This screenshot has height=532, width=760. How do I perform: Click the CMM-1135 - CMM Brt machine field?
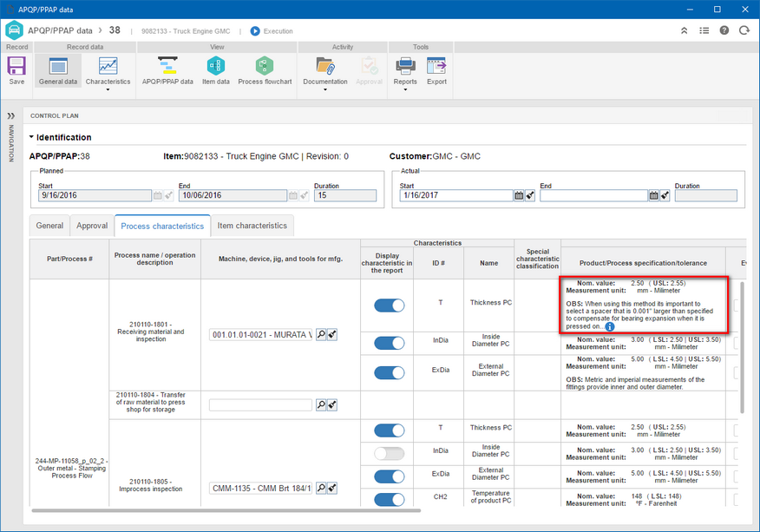[261, 488]
